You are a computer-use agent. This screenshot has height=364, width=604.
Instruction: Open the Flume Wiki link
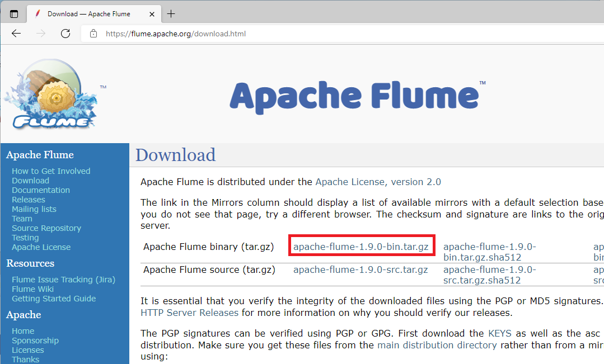(x=32, y=289)
